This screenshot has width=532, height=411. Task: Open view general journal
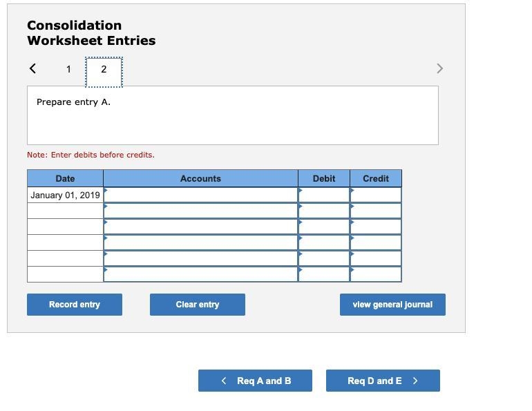pos(392,305)
